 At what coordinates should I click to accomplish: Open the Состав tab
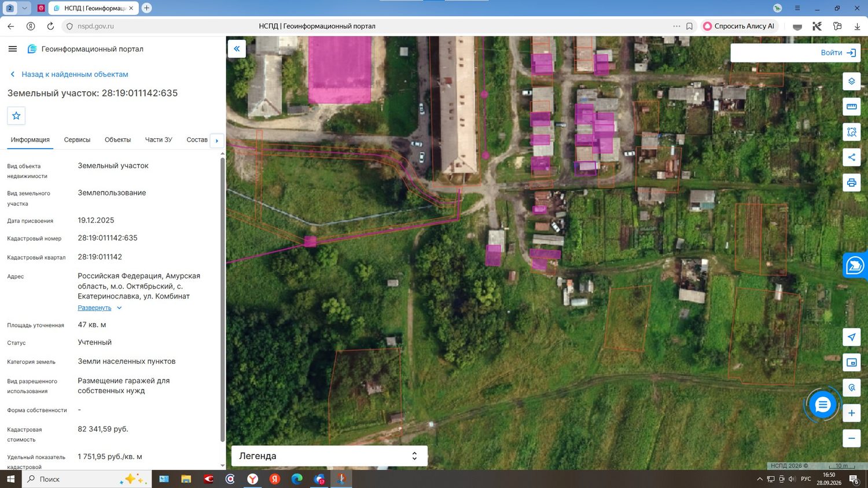[197, 140]
